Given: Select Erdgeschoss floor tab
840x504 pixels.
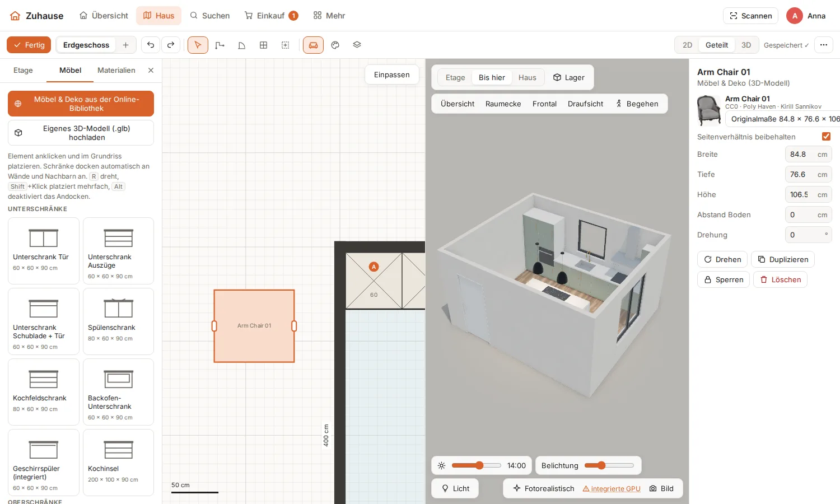Looking at the screenshot, I should pos(86,45).
